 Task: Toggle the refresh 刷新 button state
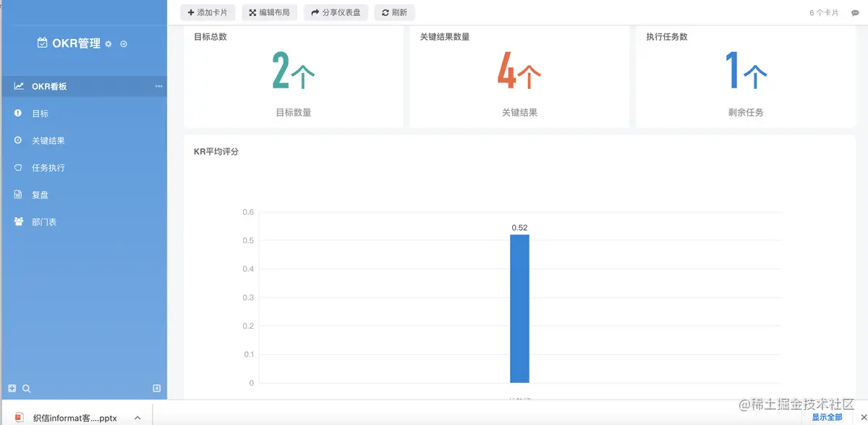coord(394,12)
